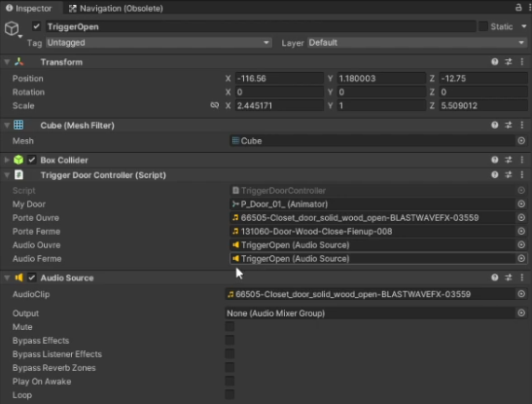
Task: Open Audio Source presets icon
Action: tap(509, 277)
